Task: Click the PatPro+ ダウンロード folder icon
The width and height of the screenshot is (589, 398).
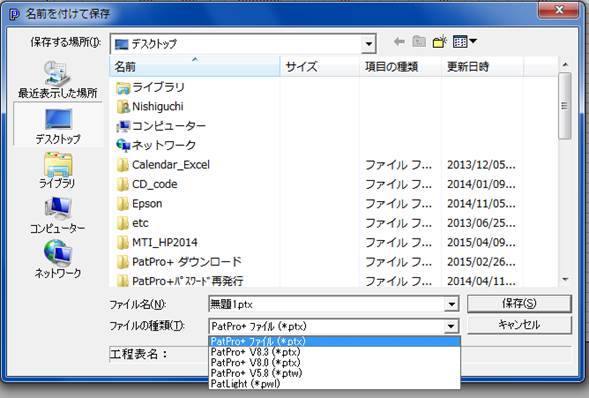Action: [x=123, y=262]
